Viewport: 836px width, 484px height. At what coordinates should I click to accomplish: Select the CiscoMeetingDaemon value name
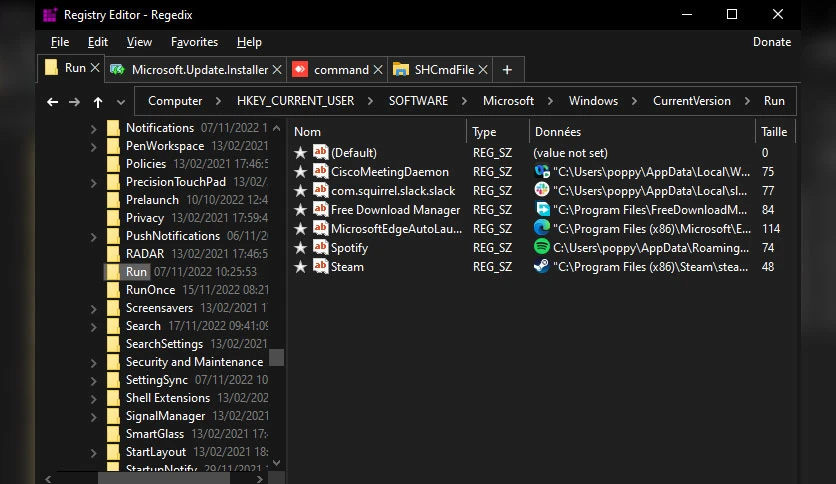(x=389, y=172)
